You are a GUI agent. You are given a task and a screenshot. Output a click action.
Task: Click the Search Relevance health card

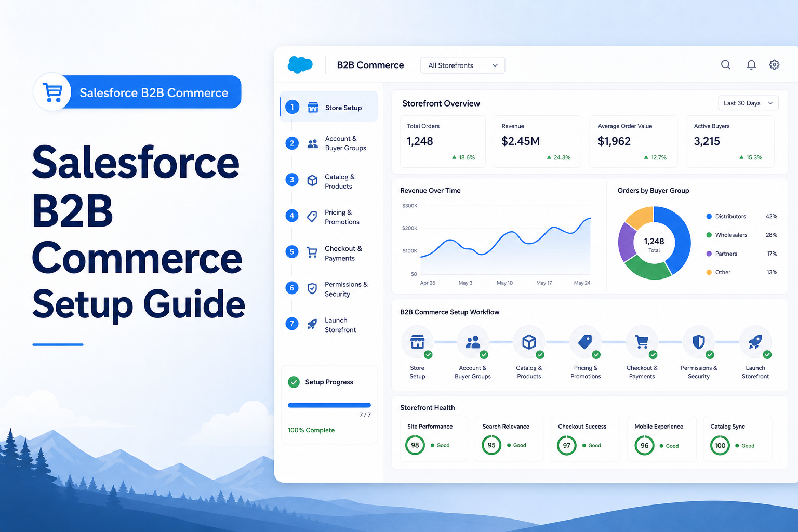click(509, 438)
